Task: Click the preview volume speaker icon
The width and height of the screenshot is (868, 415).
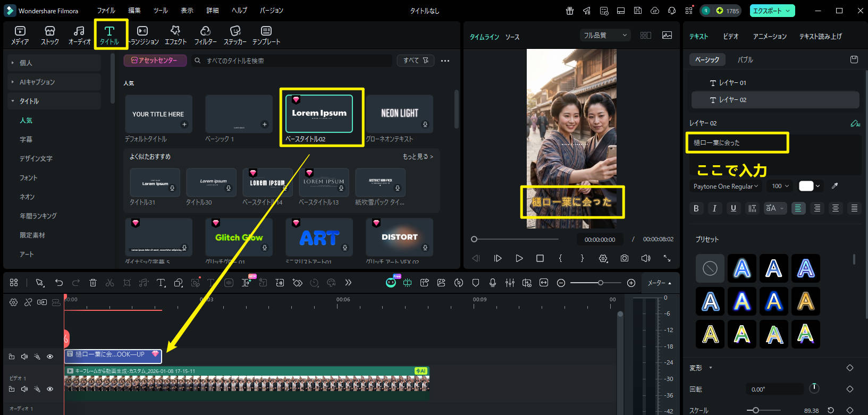Action: (x=646, y=258)
